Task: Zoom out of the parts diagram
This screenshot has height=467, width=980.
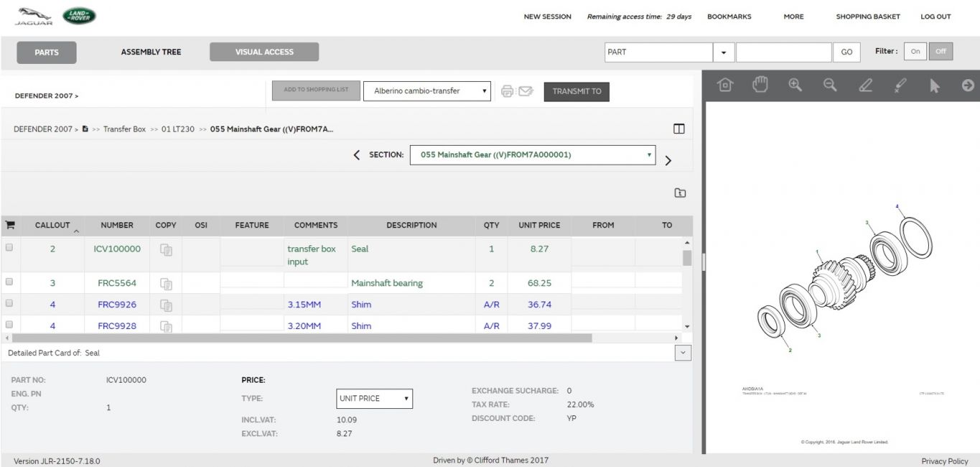Action: (830, 85)
